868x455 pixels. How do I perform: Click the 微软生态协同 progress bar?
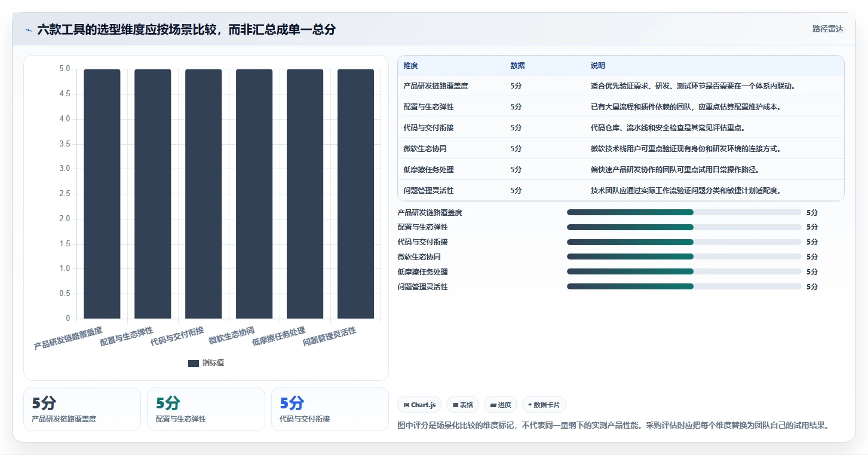[x=684, y=256]
